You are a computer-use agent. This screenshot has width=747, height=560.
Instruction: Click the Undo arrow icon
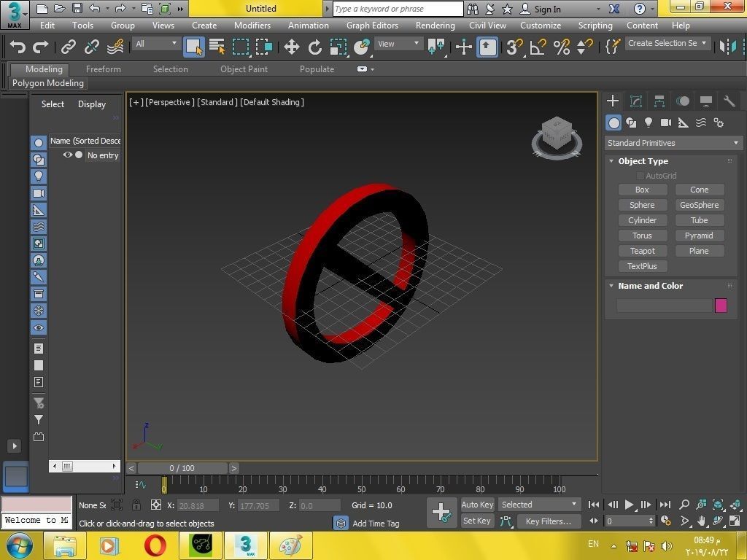pos(18,47)
